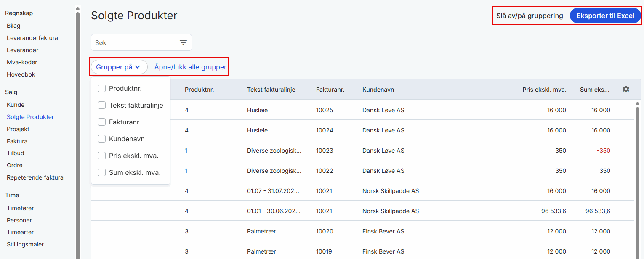Click the 96 533,6 price cell
This screenshot has width=644, height=259.
(554, 211)
